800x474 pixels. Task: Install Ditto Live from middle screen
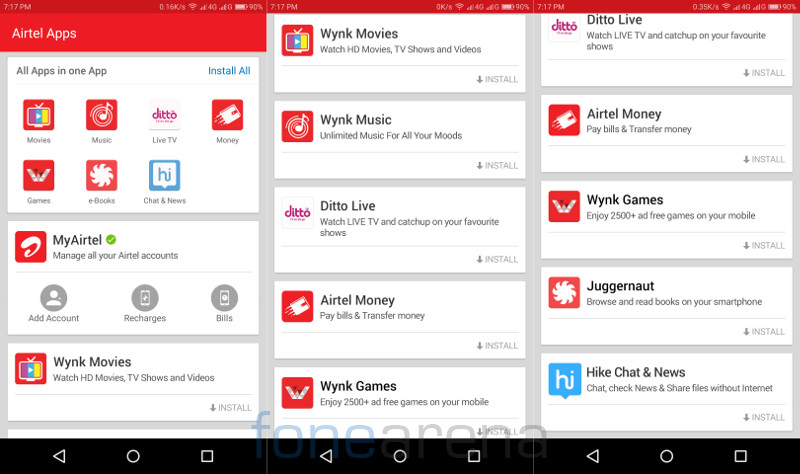[x=497, y=259]
